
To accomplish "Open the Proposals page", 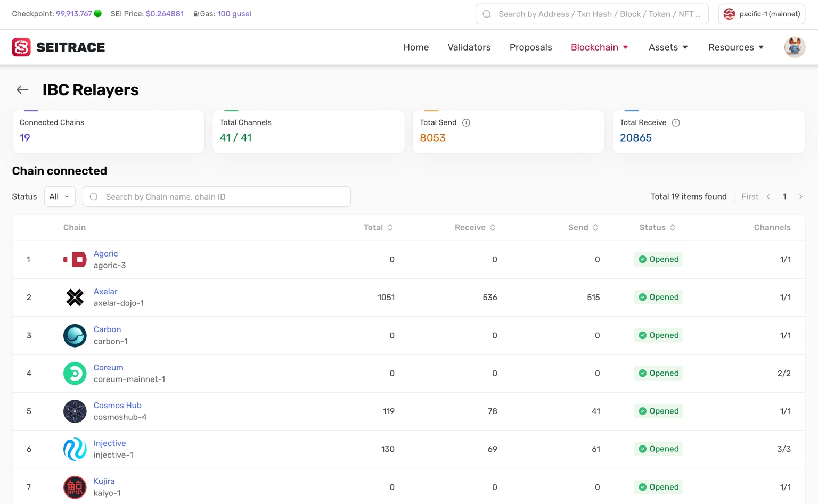I will click(531, 47).
